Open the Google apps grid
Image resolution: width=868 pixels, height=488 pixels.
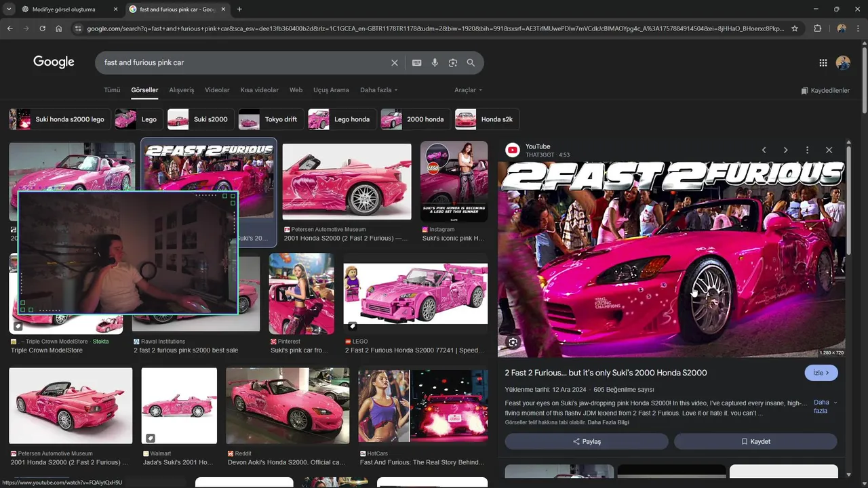[823, 62]
